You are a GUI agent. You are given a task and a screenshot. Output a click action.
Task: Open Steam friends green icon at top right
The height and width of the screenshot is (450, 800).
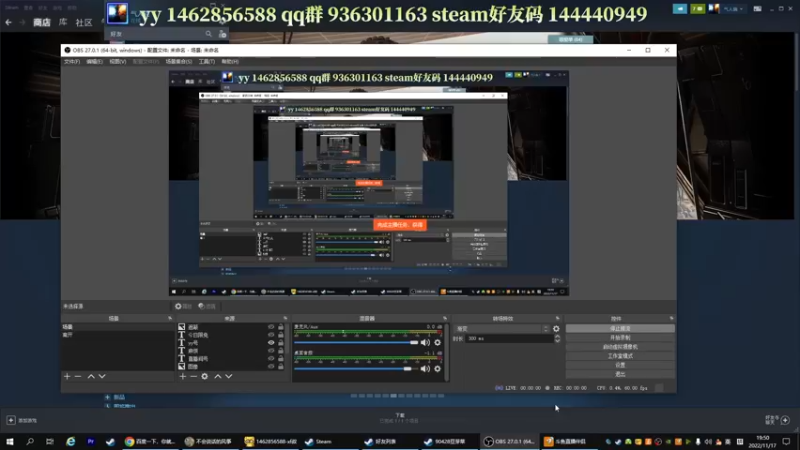click(x=697, y=9)
